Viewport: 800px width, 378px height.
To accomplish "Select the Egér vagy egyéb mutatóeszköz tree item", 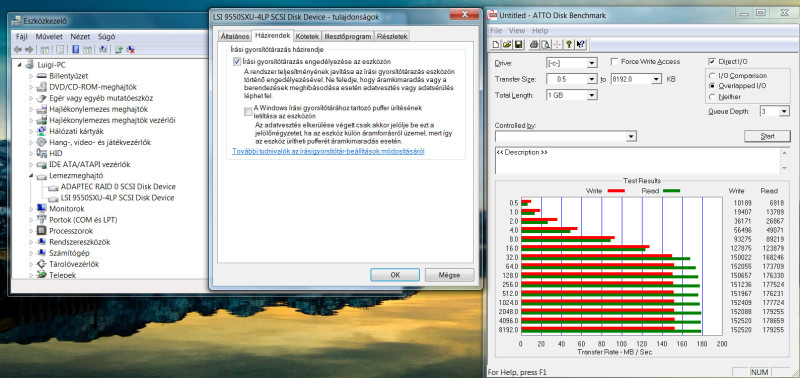I will (x=101, y=98).
